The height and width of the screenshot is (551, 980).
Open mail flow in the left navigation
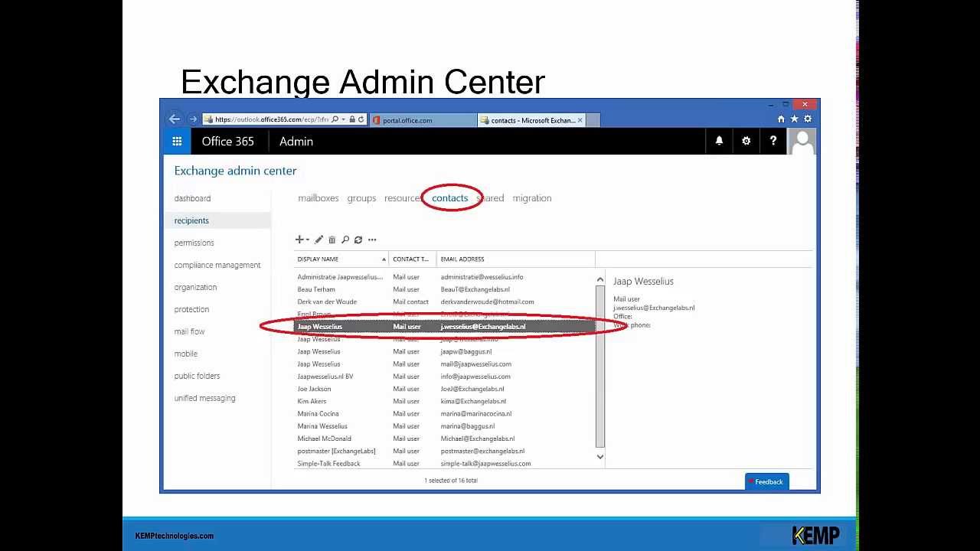pyautogui.click(x=189, y=331)
